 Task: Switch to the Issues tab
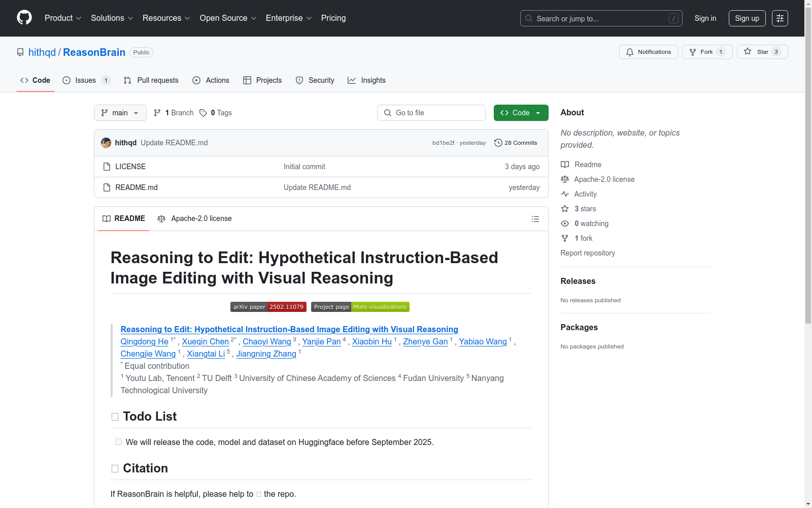[86, 80]
